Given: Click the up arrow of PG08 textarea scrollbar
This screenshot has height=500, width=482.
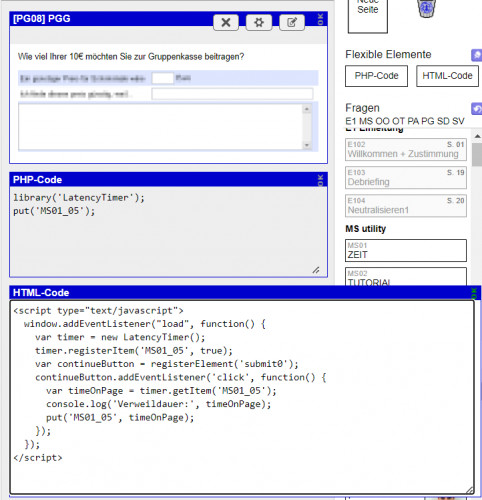Looking at the screenshot, I should [x=307, y=109].
